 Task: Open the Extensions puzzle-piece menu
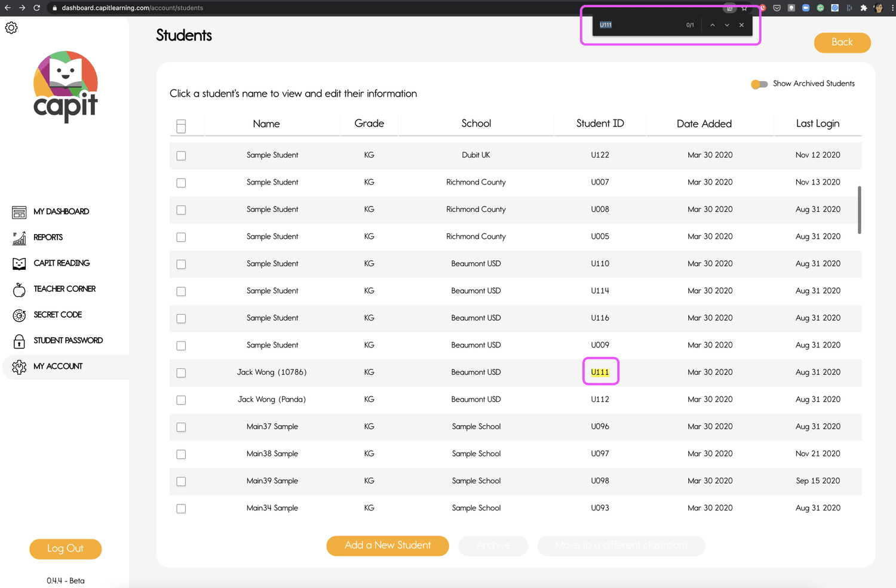pyautogui.click(x=864, y=8)
